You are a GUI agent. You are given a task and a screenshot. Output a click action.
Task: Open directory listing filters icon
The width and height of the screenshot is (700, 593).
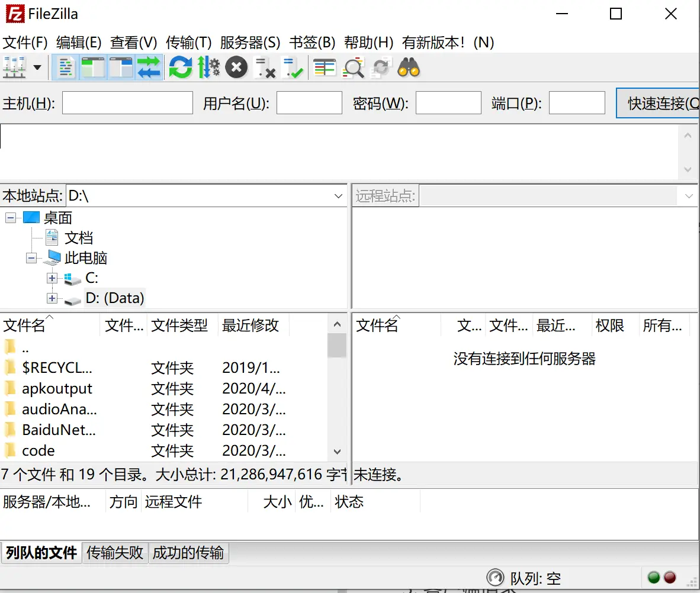[x=325, y=68]
